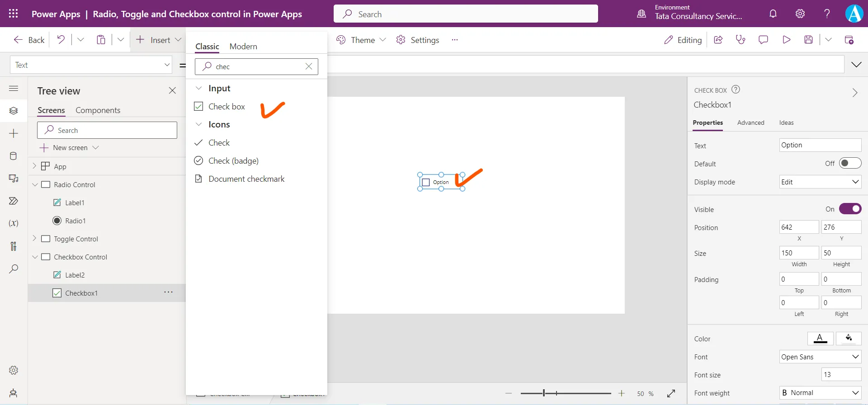Click the Option checkbox on canvas

click(425, 182)
